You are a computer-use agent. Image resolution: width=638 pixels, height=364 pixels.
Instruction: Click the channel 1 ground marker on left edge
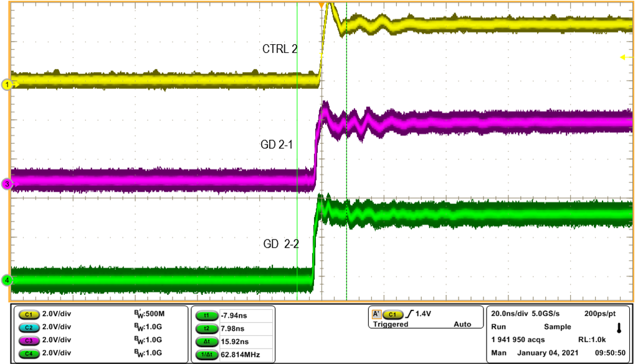point(7,84)
